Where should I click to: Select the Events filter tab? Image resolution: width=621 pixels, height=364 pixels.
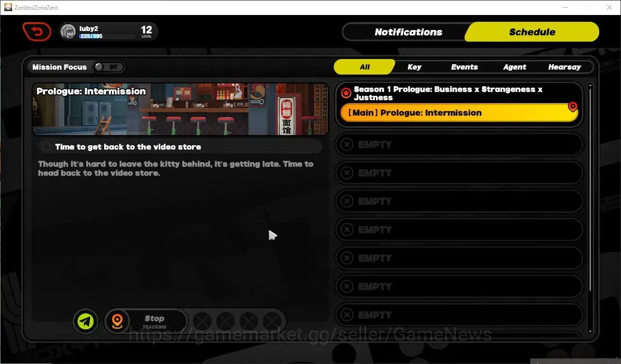point(465,67)
